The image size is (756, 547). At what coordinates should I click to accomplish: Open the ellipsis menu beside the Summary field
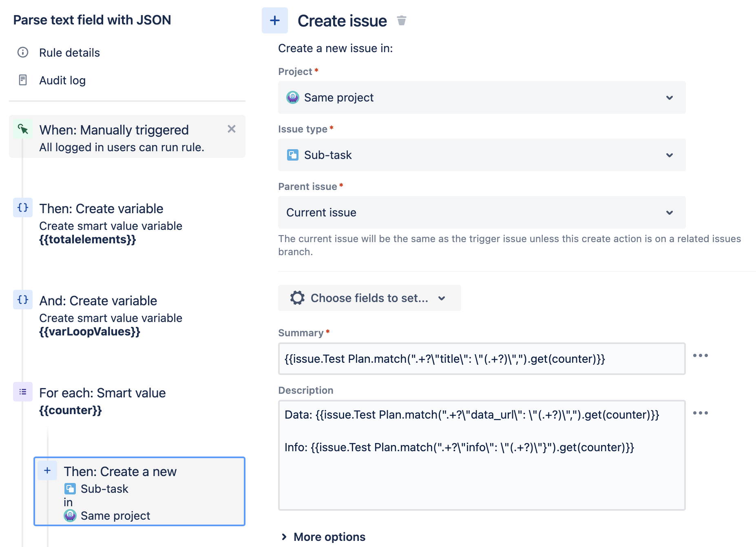[701, 355]
